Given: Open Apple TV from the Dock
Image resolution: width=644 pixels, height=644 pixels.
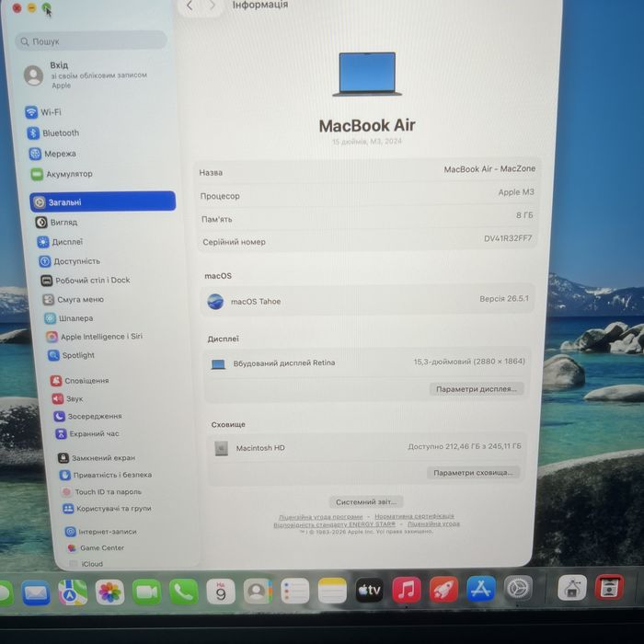Looking at the screenshot, I should [x=369, y=590].
